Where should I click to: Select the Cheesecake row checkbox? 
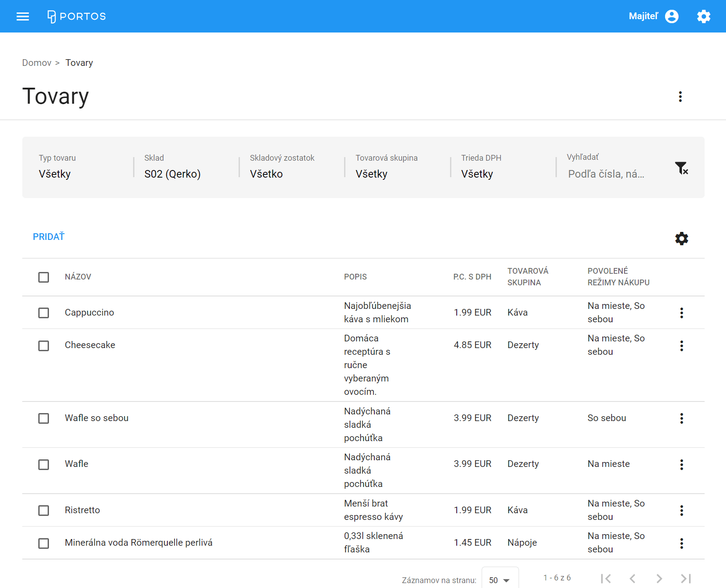(44, 346)
